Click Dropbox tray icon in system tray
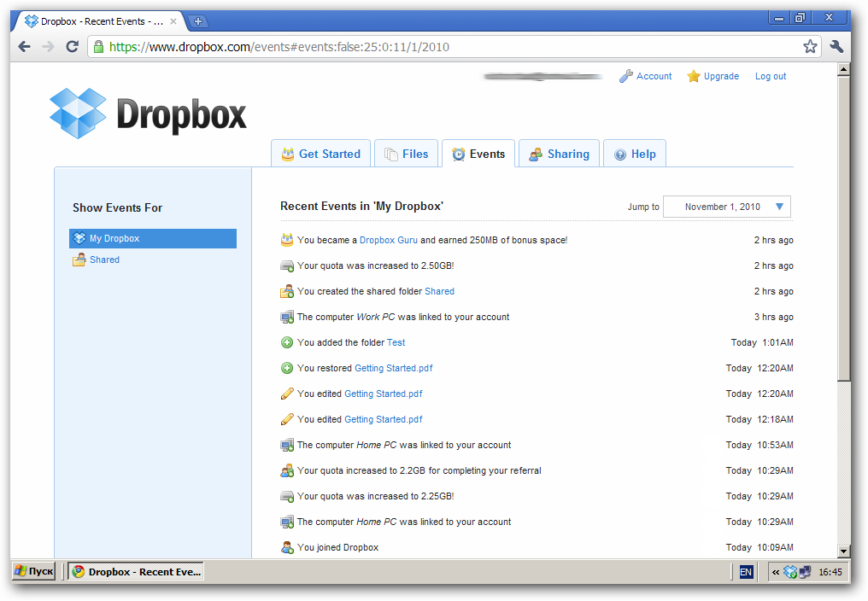Viewport: 868px width, 601px height. (790, 572)
